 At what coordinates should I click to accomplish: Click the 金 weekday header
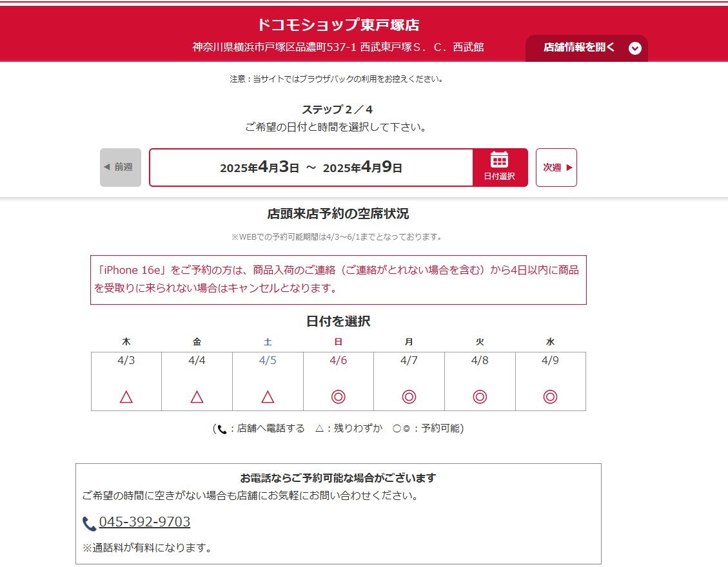(x=197, y=342)
